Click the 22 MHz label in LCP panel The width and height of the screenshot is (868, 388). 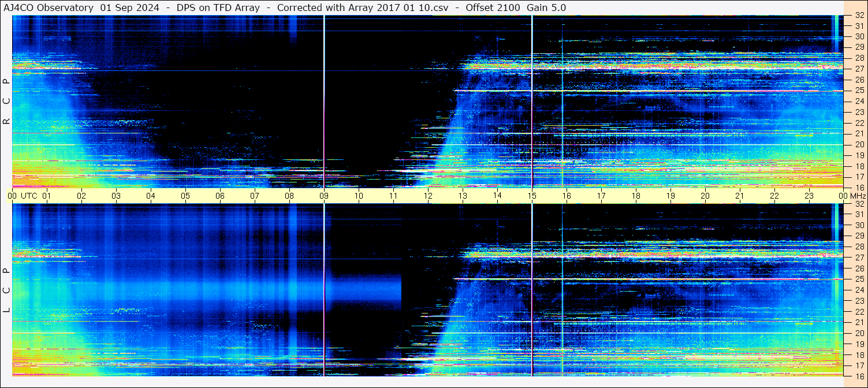tap(859, 312)
